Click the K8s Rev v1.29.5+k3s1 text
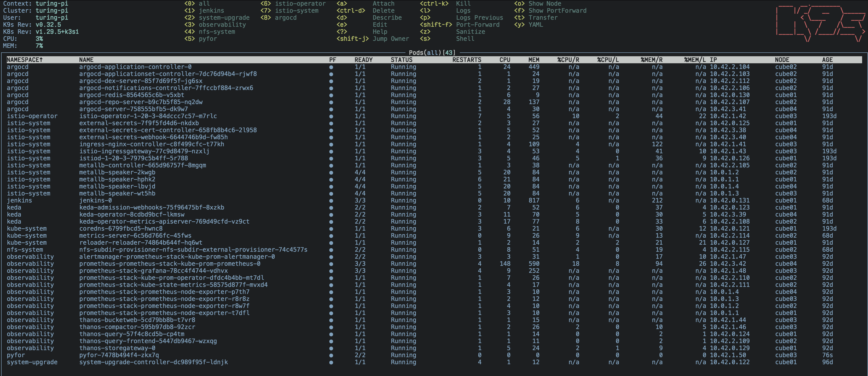Viewport: 868px width, 376px height. (x=41, y=32)
